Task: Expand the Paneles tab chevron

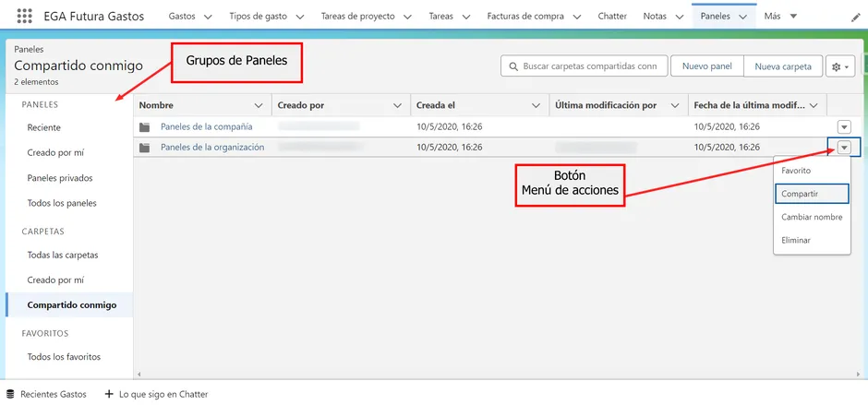Action: (x=743, y=17)
